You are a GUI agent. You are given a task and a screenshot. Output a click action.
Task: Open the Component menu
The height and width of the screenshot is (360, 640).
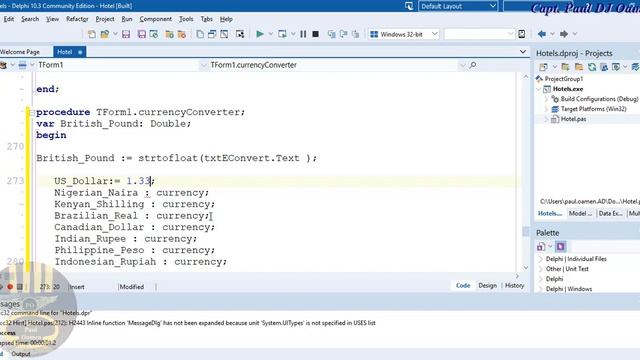(156, 19)
